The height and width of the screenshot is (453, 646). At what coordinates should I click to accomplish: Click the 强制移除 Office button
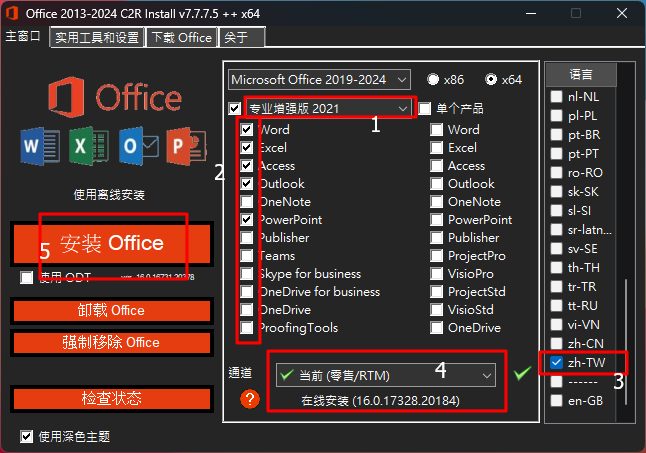point(112,343)
